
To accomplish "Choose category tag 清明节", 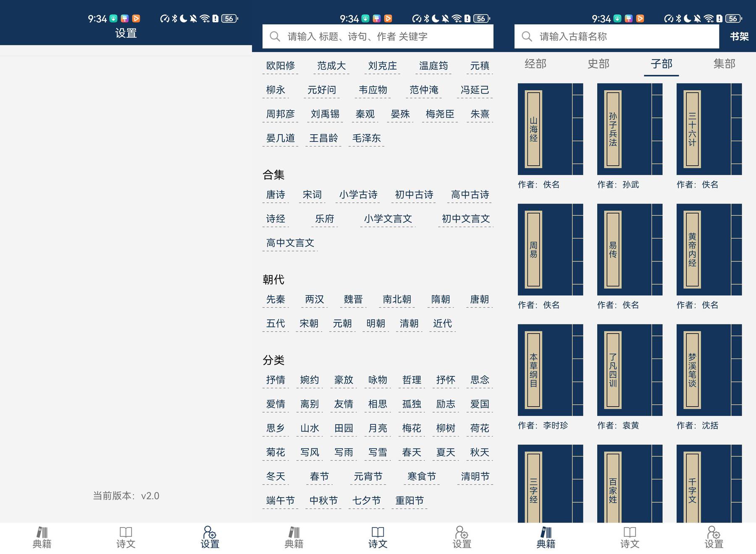I will (475, 476).
